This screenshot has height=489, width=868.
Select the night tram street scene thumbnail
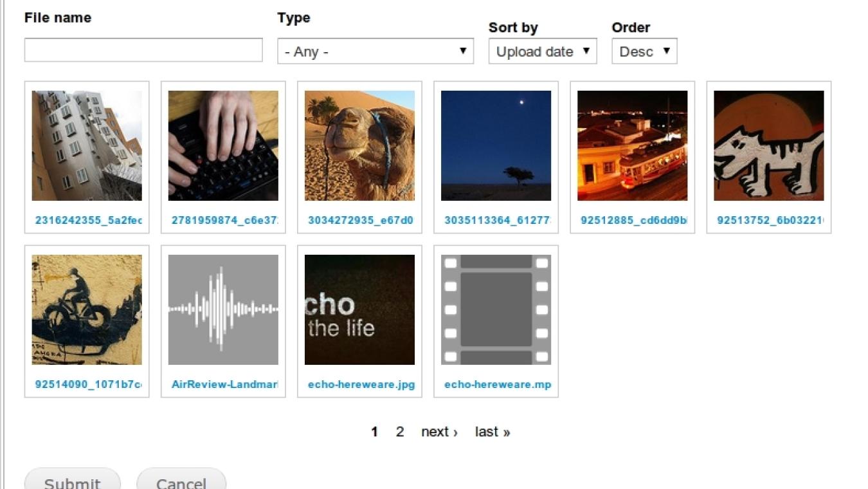coord(632,144)
